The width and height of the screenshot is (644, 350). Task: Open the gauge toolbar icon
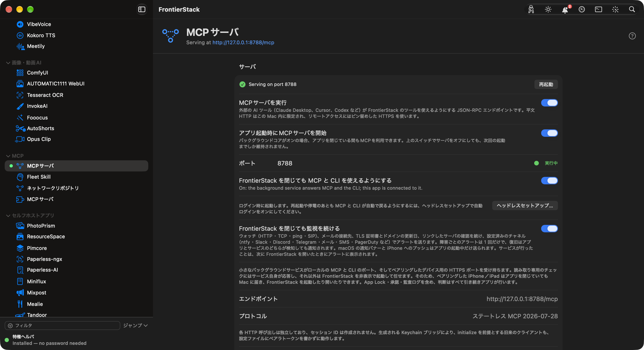tap(582, 10)
